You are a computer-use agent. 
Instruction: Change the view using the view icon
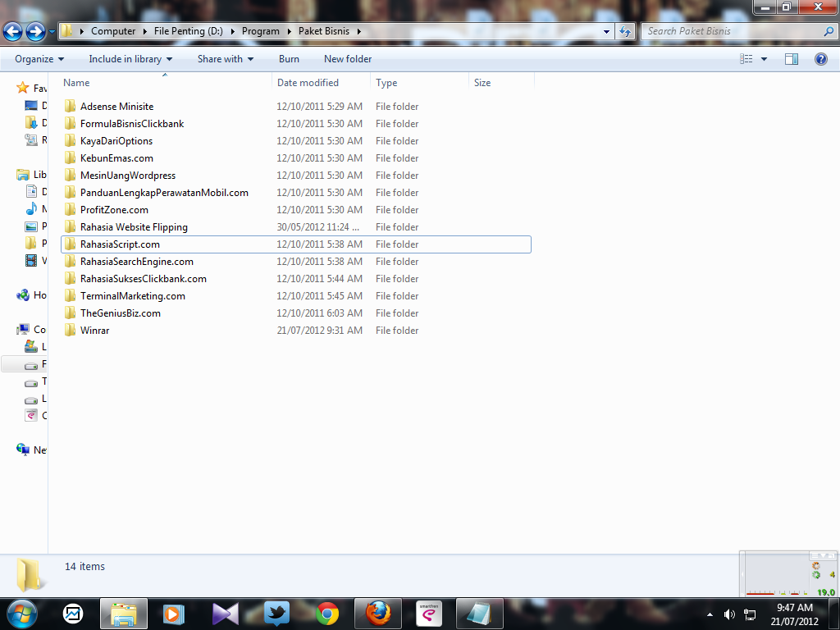[746, 59]
